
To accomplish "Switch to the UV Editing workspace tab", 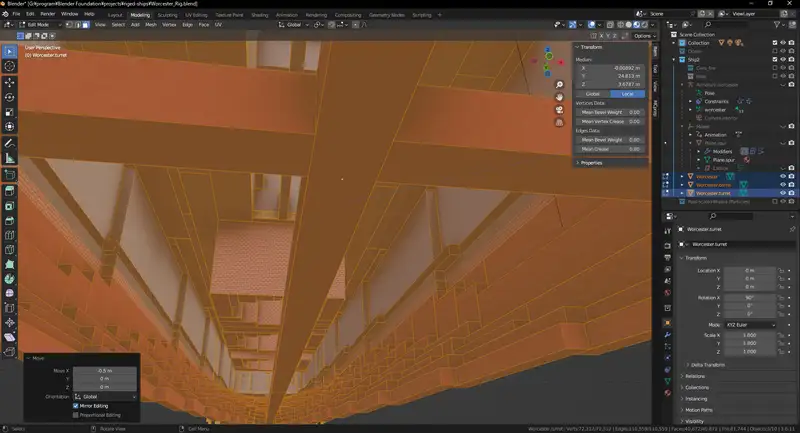I will point(196,15).
